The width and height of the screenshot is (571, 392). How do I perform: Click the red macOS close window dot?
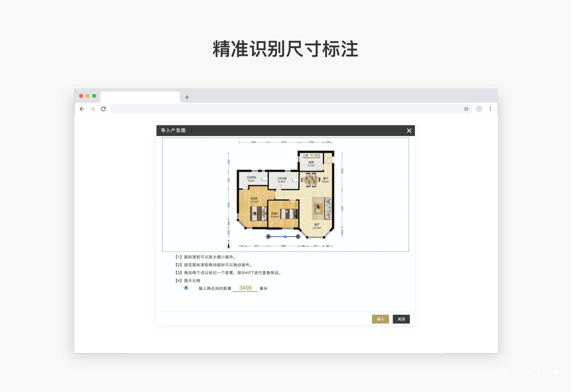(81, 96)
